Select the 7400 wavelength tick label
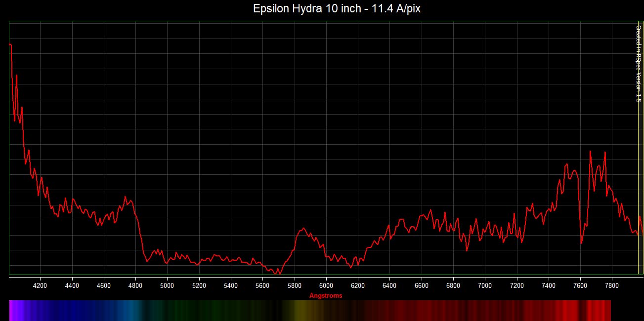This screenshot has width=644, height=321. click(548, 285)
